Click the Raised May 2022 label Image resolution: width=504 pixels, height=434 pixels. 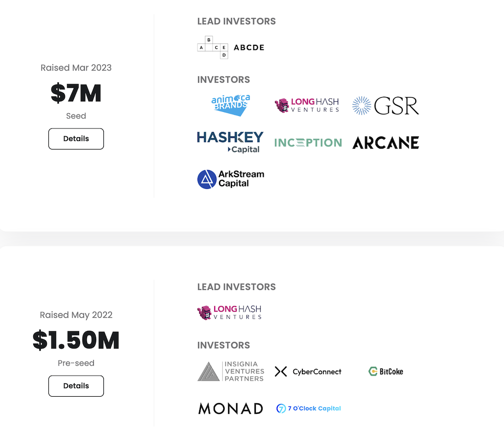pos(76,315)
